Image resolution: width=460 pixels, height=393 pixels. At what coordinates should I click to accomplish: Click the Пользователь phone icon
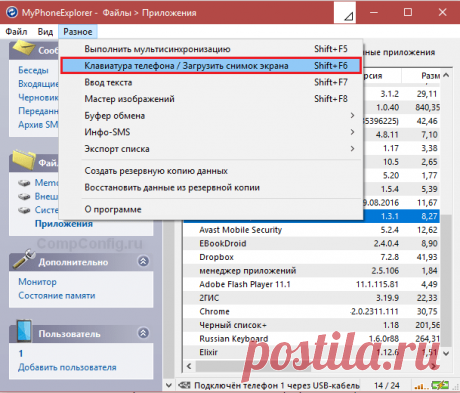[24, 331]
